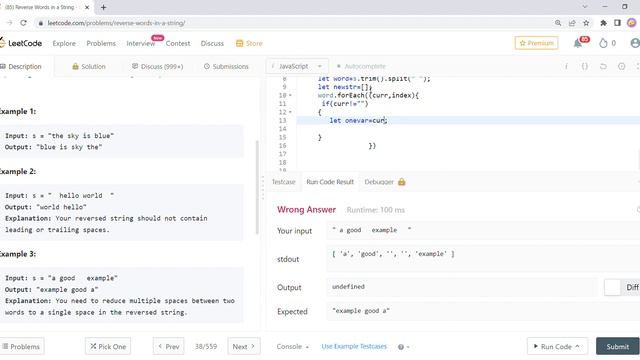
Task: Open editor settings clock-shaped icon
Action: click(621, 66)
